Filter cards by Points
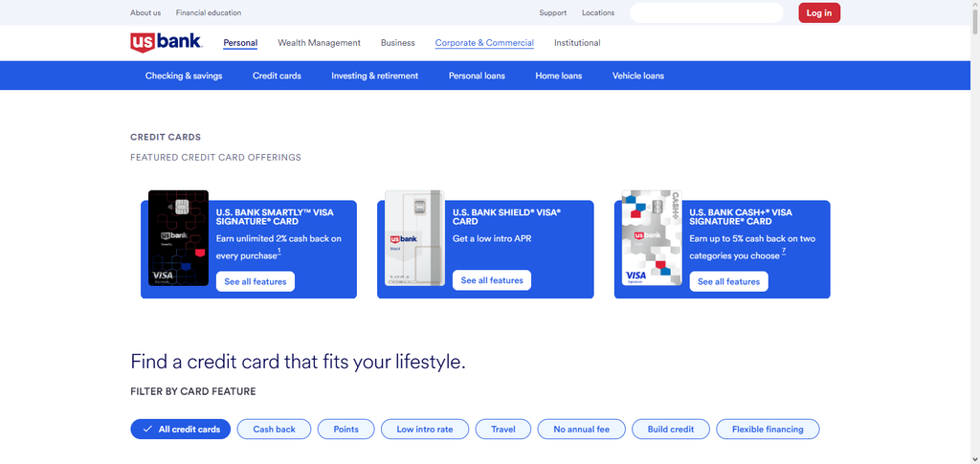This screenshot has width=980, height=464. (x=345, y=429)
